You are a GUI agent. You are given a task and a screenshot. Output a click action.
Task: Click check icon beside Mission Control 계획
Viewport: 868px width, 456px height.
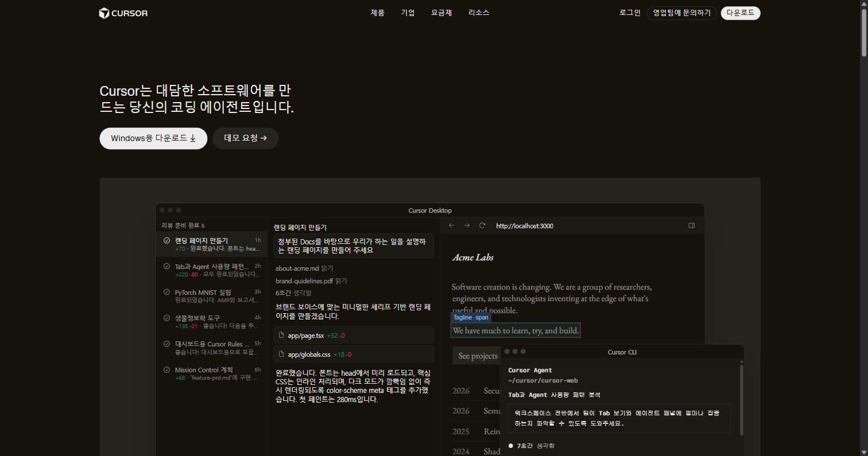tap(166, 370)
